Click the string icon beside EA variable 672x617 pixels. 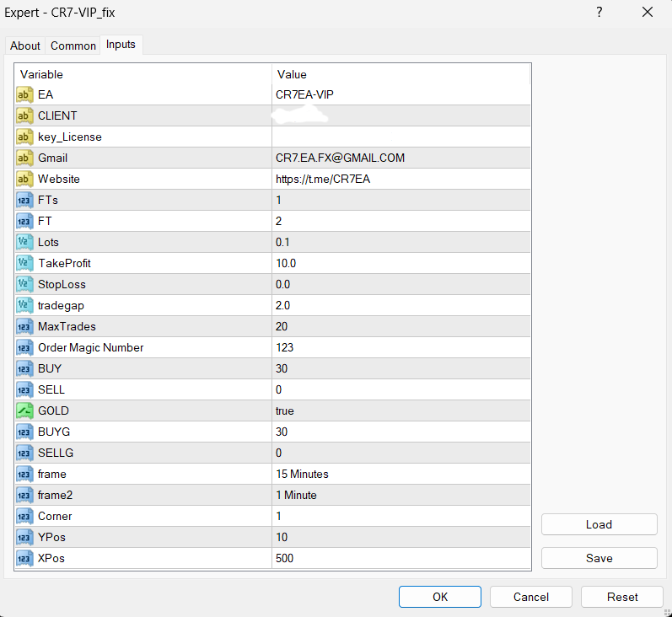[24, 94]
